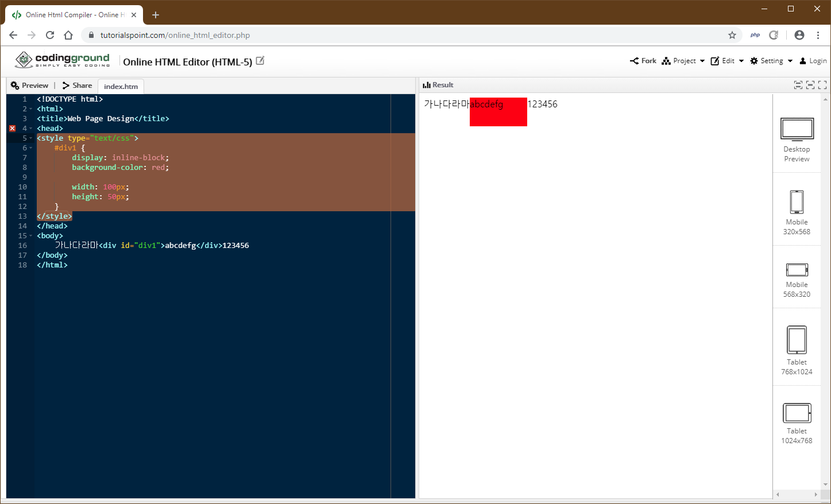Reload the browser page
The image size is (831, 504).
pyautogui.click(x=50, y=35)
